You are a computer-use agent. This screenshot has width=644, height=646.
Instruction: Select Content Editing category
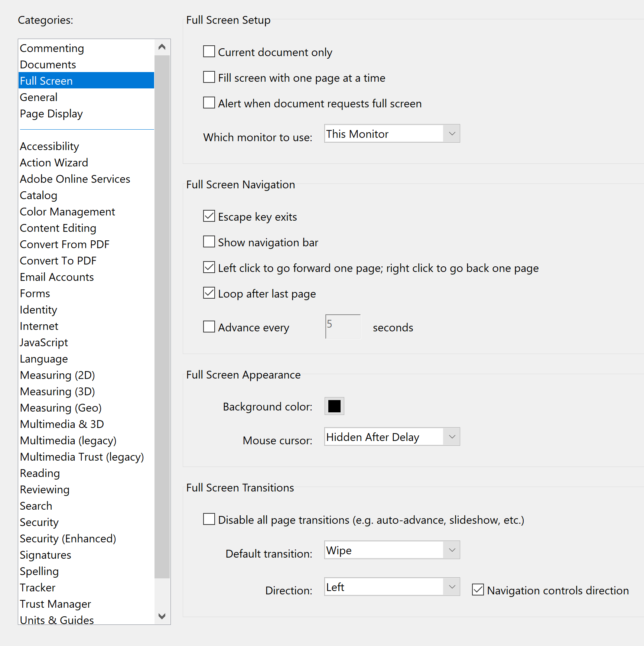[x=86, y=228]
